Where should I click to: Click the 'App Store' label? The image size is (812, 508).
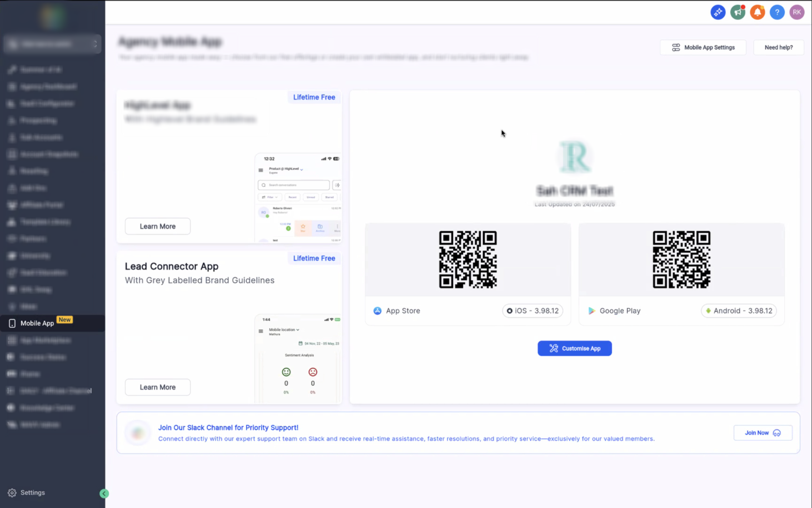pyautogui.click(x=403, y=311)
